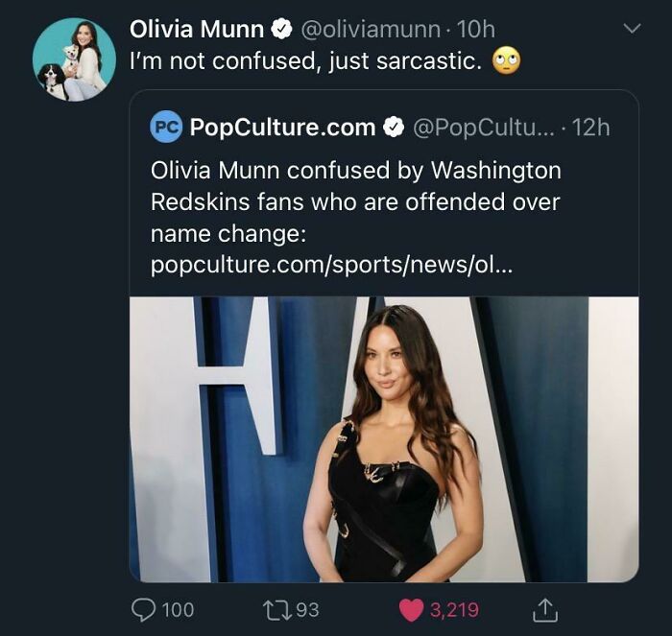Click the reply speech bubble icon
Image resolution: width=672 pixels, height=636 pixels.
pyautogui.click(x=144, y=609)
